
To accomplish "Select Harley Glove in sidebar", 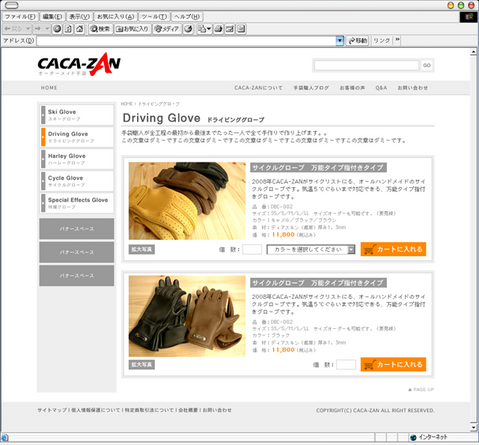I will tap(77, 159).
